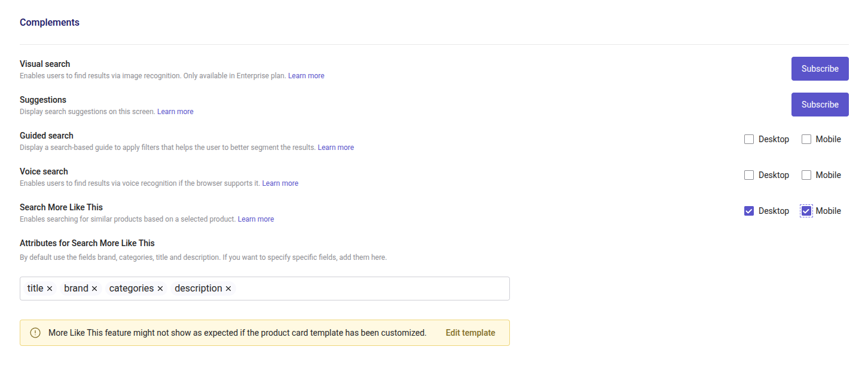Subscribe to Suggestions
The width and height of the screenshot is (868, 365).
click(820, 105)
